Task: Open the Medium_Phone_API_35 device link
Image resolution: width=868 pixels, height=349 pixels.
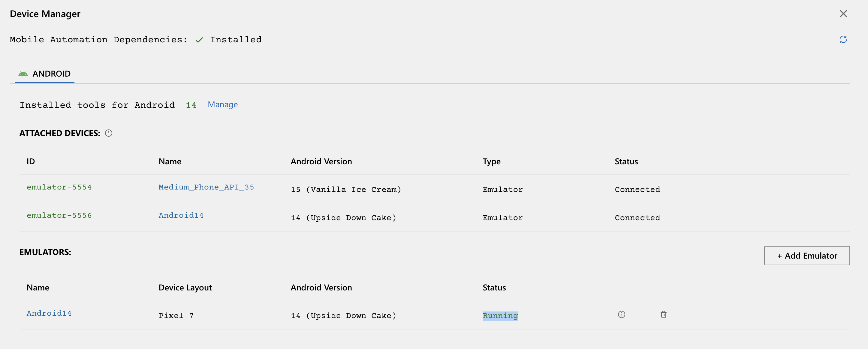Action: 206,187
